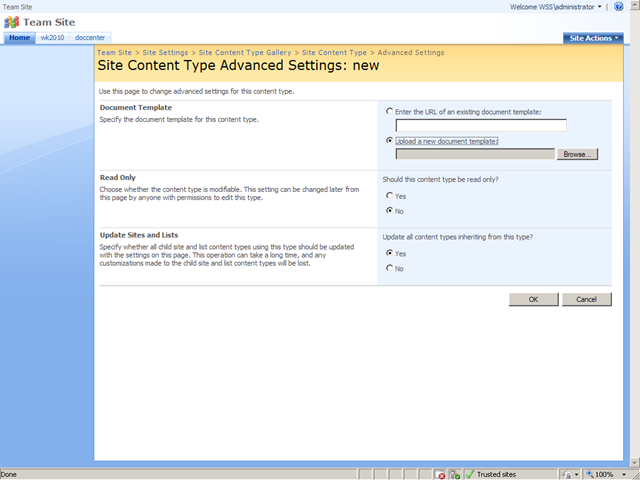Select 'Enter the URL of an existing document template'
This screenshot has width=640, height=480.
click(389, 111)
